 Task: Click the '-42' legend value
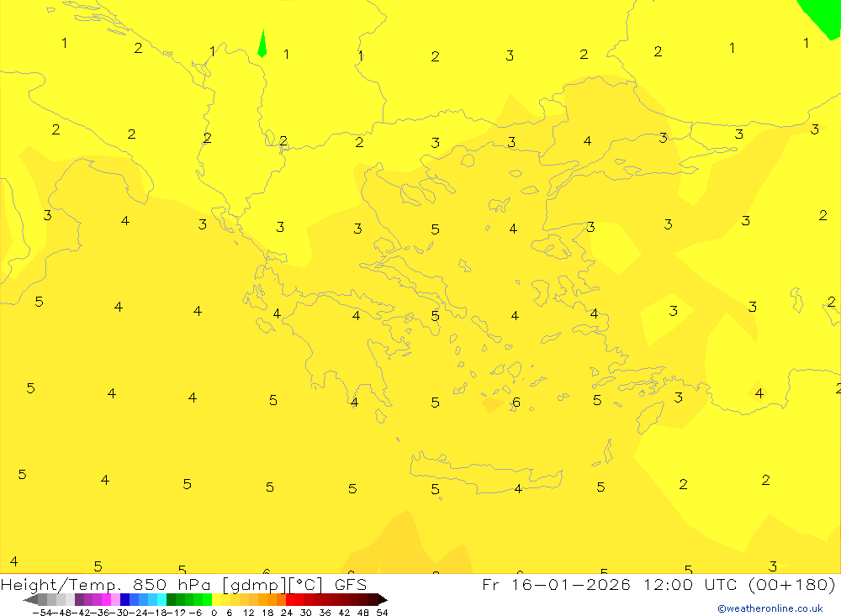point(81,613)
